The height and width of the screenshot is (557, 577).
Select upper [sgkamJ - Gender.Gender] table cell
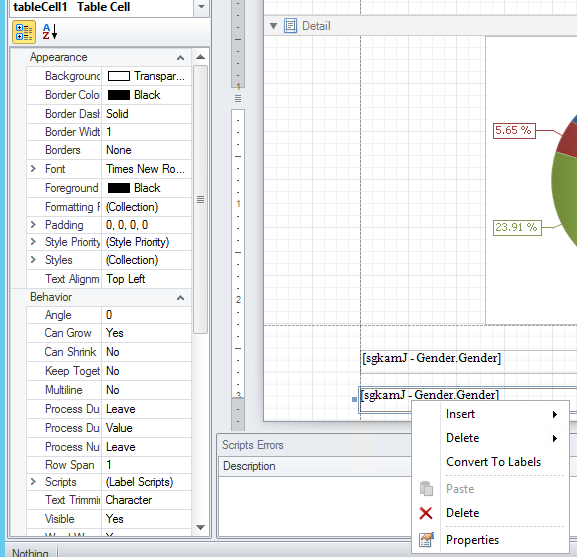click(x=468, y=362)
